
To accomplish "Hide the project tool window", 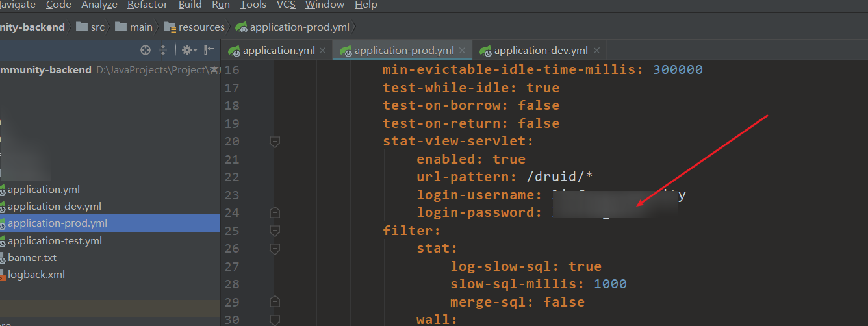I will 209,50.
